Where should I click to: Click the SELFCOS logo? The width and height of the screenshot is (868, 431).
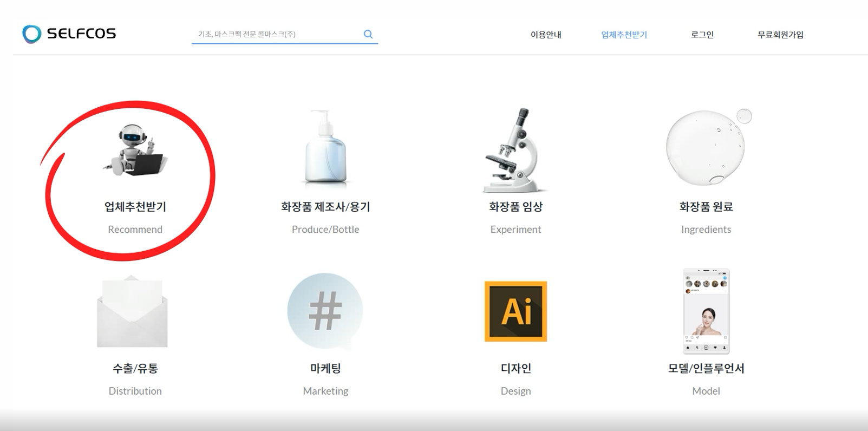(69, 34)
